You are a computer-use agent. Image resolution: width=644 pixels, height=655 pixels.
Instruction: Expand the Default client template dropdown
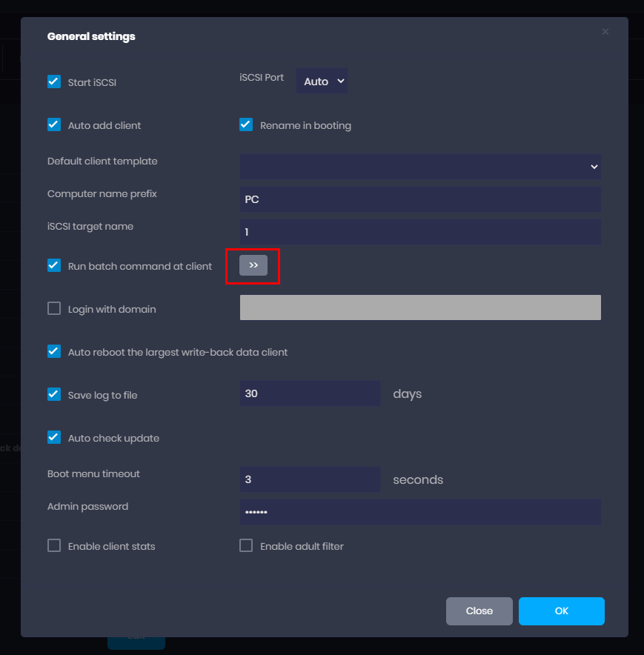420,167
